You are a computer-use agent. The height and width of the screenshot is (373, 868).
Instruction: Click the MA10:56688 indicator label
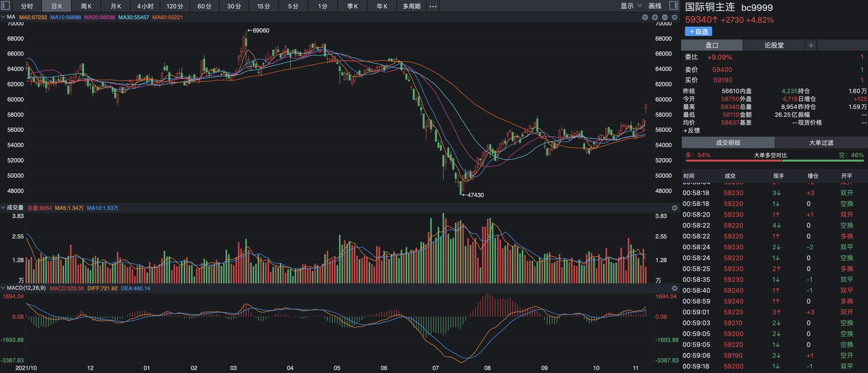pyautogui.click(x=65, y=17)
